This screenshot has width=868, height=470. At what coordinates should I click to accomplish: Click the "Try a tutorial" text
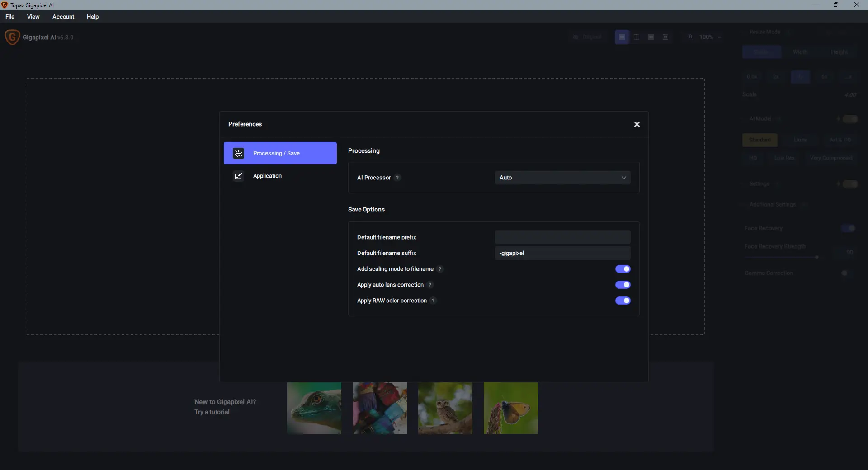pos(212,412)
